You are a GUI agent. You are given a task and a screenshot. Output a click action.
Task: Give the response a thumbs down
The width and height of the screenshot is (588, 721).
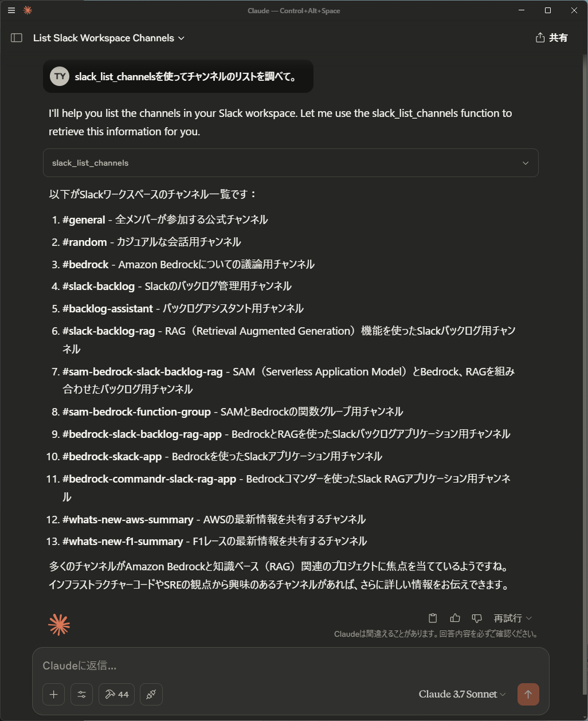click(x=476, y=618)
